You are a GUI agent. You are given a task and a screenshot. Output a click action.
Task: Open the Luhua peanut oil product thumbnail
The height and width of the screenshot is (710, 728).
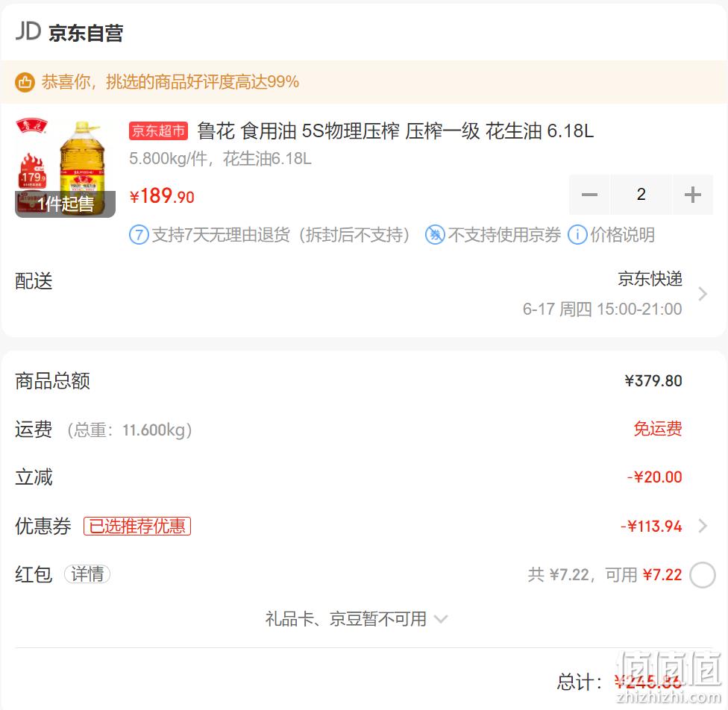tap(65, 168)
